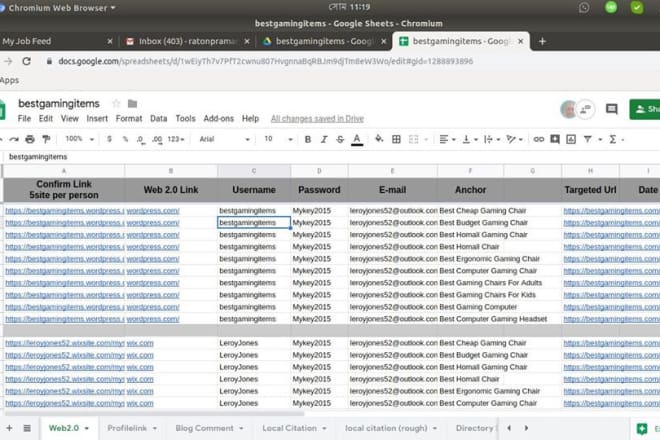Image resolution: width=660 pixels, height=440 pixels.
Task: Click All changes saved in Drive
Action: click(317, 119)
